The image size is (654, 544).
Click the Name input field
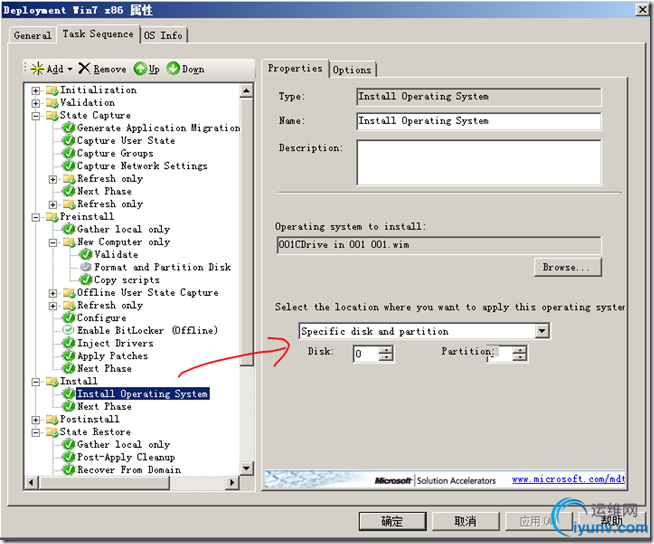pos(479,121)
